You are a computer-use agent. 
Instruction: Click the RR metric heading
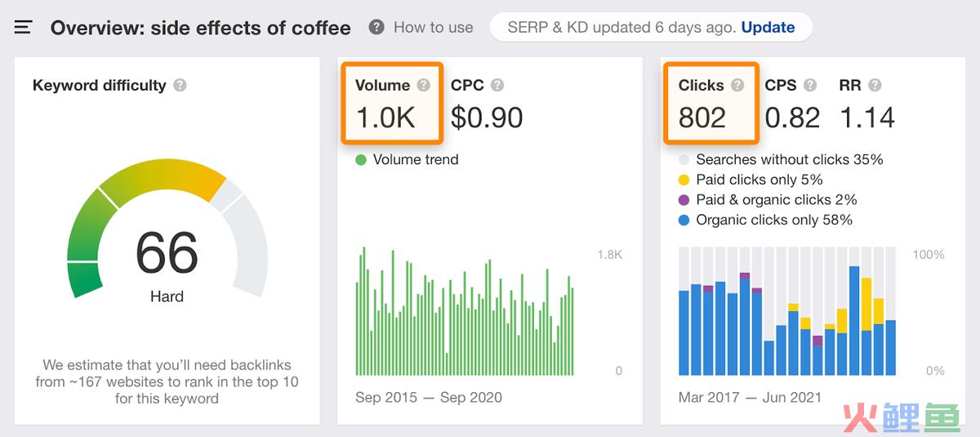click(x=849, y=85)
